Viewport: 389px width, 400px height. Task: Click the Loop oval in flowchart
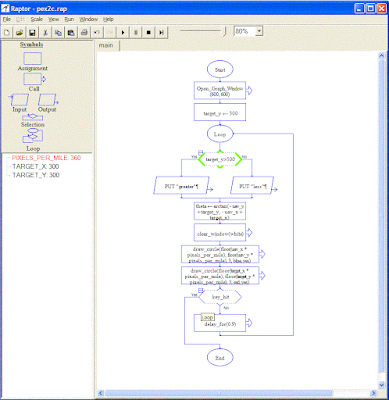(220, 134)
